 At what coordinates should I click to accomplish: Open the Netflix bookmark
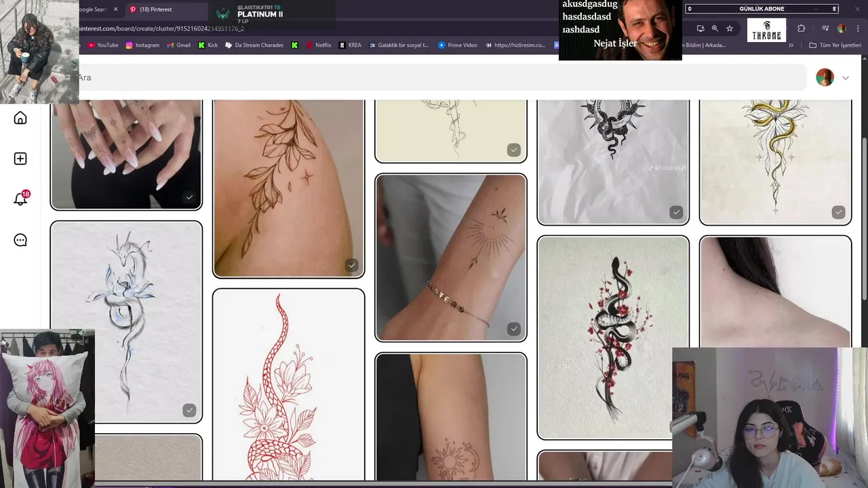point(319,45)
